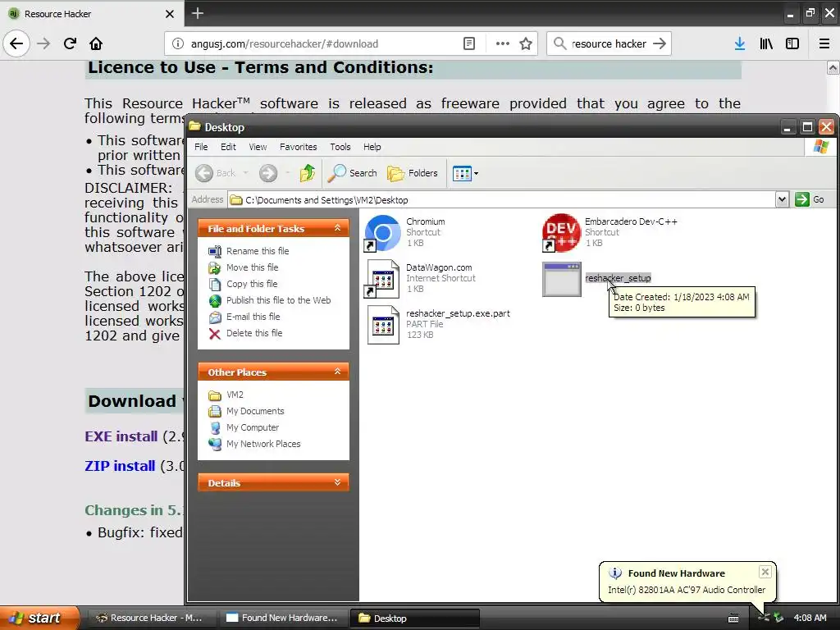Select the Chromium shortcut icon
The width and height of the screenshot is (840, 630).
click(382, 232)
